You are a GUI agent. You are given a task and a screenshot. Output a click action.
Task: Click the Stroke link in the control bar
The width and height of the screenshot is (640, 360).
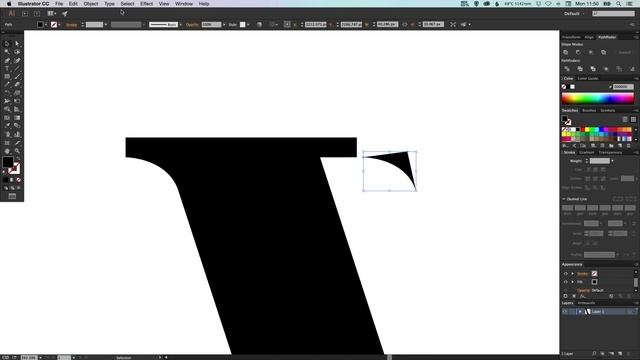point(71,24)
